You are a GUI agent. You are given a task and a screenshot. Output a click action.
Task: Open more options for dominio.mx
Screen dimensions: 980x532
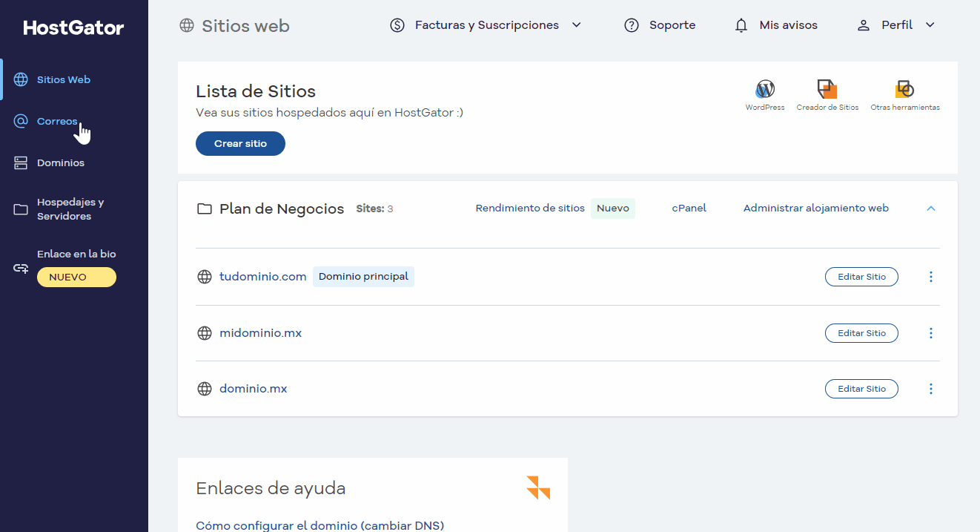click(931, 389)
